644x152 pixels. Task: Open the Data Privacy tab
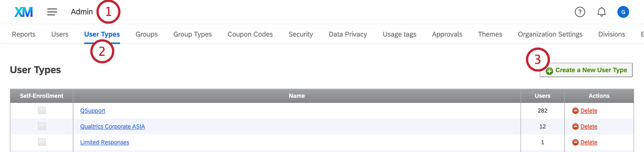click(x=348, y=34)
